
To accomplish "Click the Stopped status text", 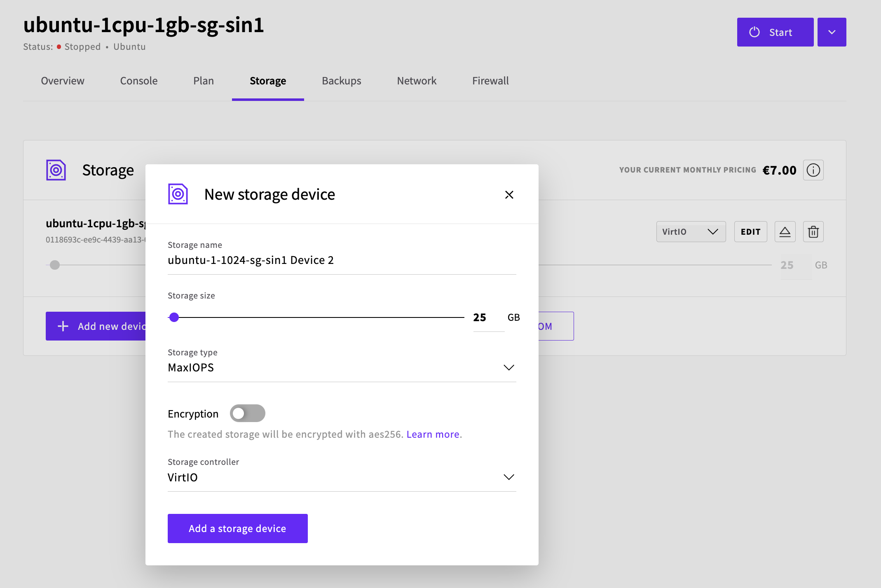I will 82,47.
